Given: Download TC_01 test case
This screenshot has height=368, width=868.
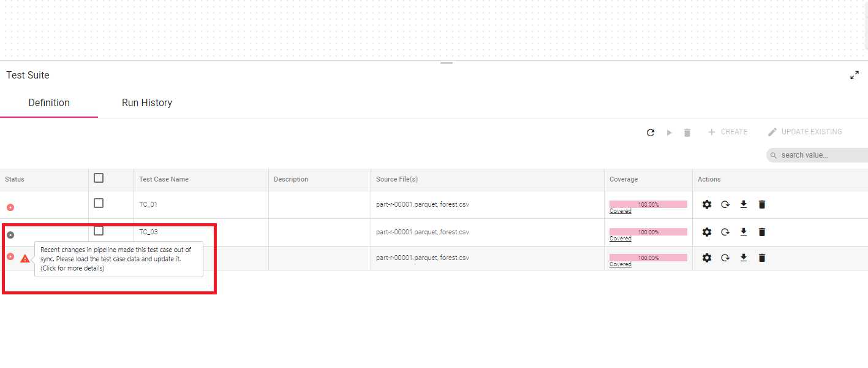Looking at the screenshot, I should [x=744, y=204].
